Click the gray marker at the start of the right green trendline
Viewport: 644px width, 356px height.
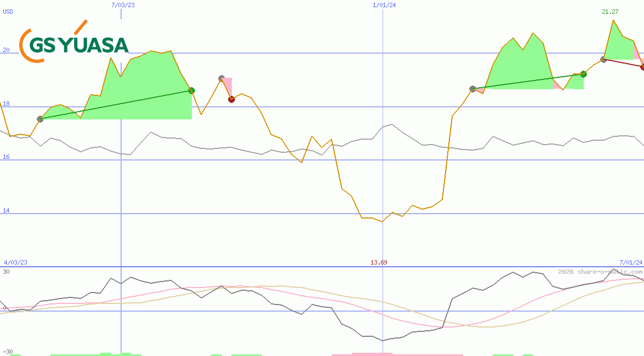click(x=472, y=87)
